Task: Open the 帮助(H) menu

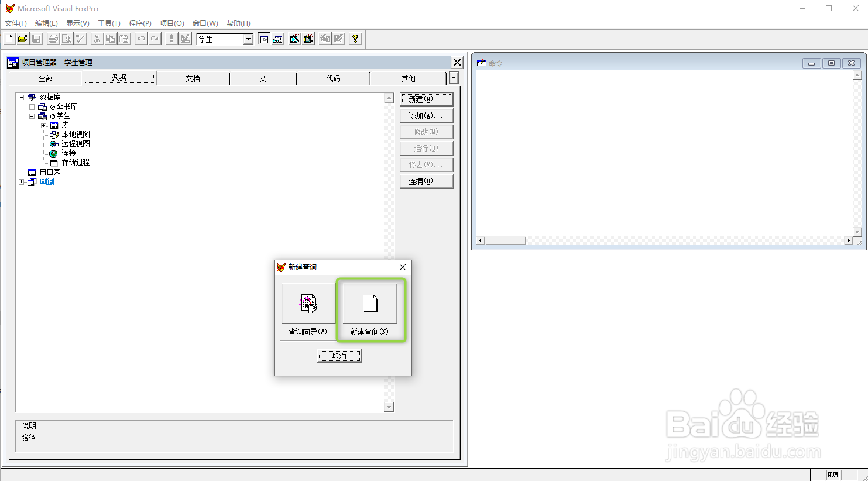Action: click(238, 23)
